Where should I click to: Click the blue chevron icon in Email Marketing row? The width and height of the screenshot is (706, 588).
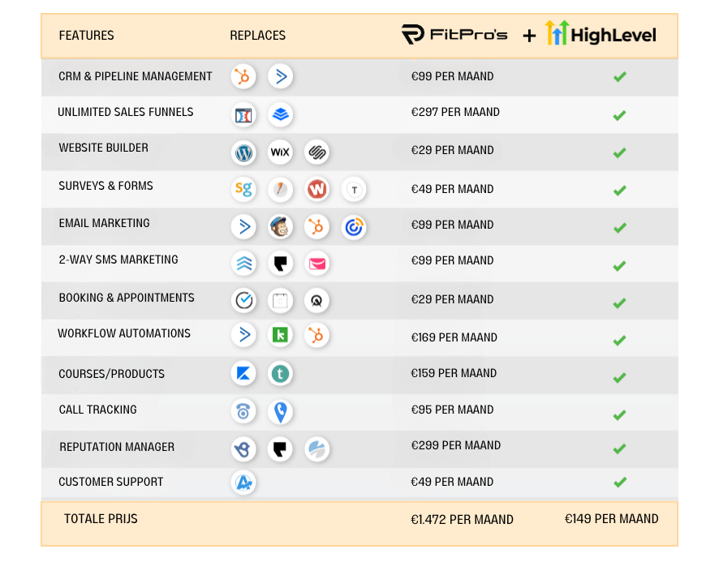tap(243, 226)
